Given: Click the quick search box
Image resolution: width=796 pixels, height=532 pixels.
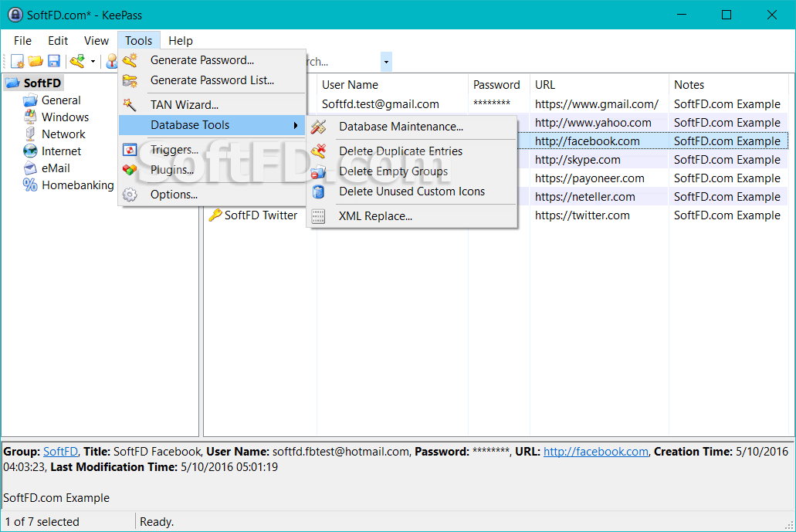Looking at the screenshot, I should [x=343, y=62].
